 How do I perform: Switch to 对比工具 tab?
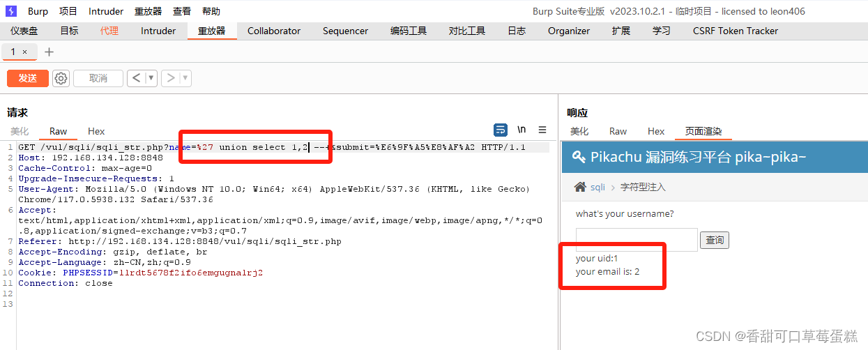pos(467,31)
